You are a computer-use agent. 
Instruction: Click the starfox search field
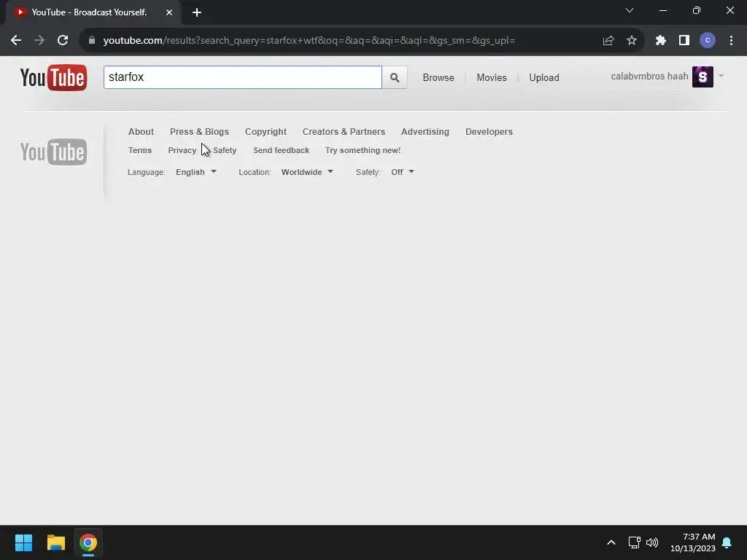(242, 77)
